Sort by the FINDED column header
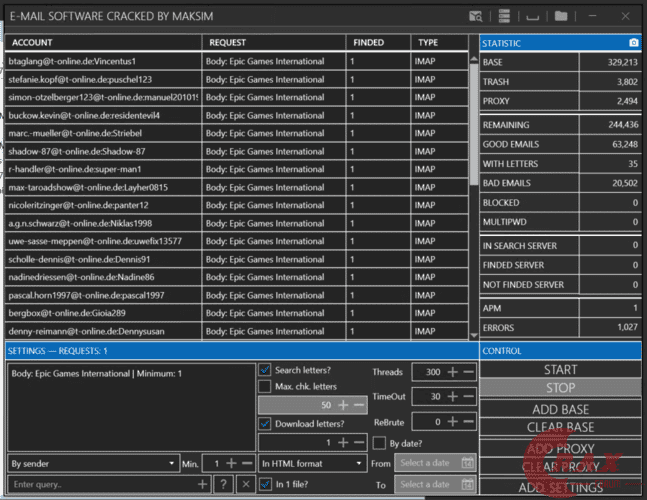 377,43
